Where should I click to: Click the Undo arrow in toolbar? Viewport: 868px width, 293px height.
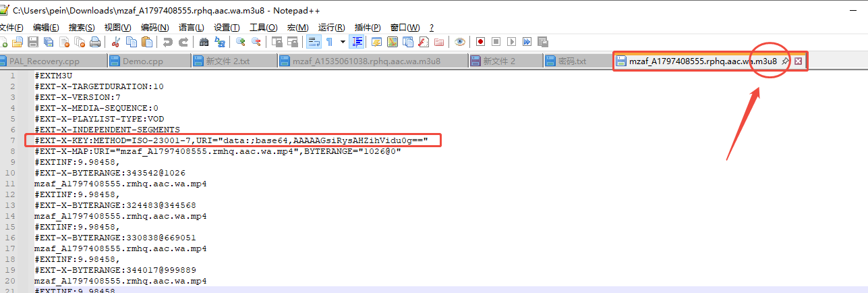167,42
